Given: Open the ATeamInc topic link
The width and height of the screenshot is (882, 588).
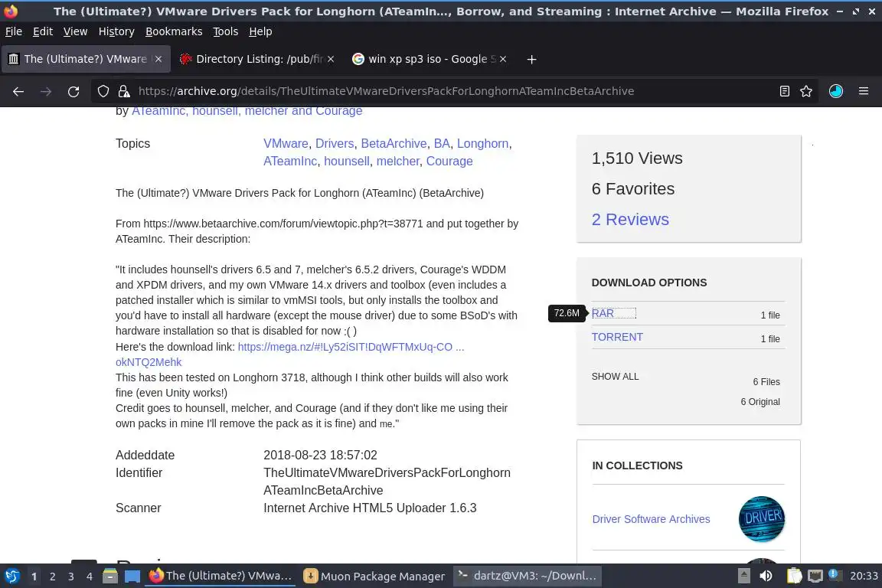Looking at the screenshot, I should tap(290, 161).
